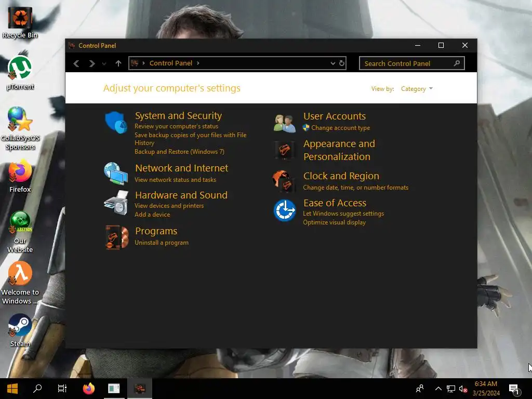Click Change account type link
532x399 pixels.
click(341, 128)
